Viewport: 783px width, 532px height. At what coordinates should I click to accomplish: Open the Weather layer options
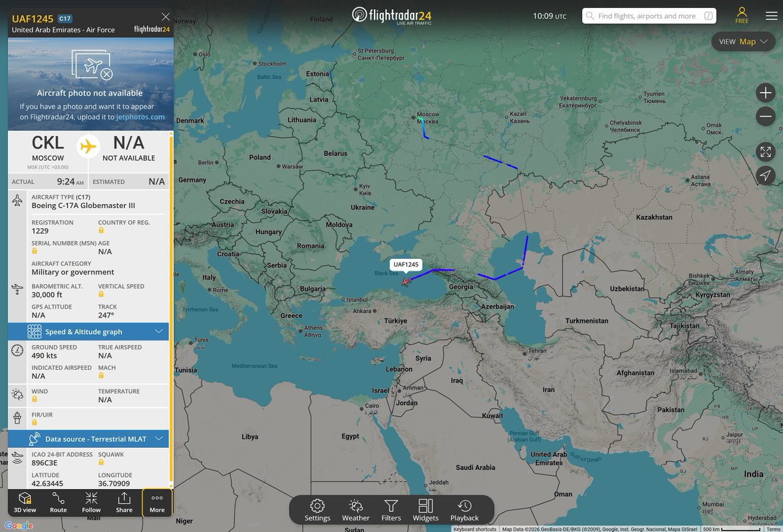356,510
